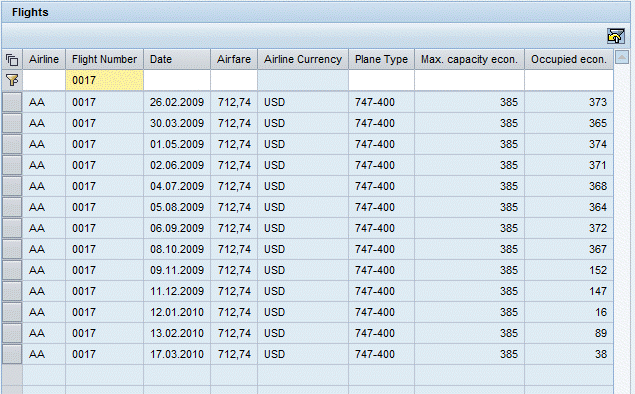The height and width of the screenshot is (394, 635).
Task: Focus the Occupied econ. filter field
Action: click(569, 80)
